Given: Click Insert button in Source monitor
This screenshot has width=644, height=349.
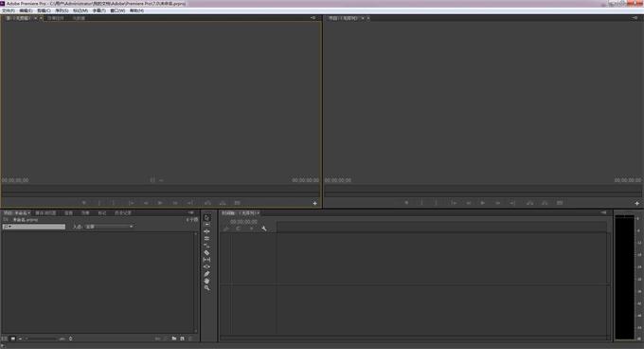Looking at the screenshot, I should [x=207, y=203].
